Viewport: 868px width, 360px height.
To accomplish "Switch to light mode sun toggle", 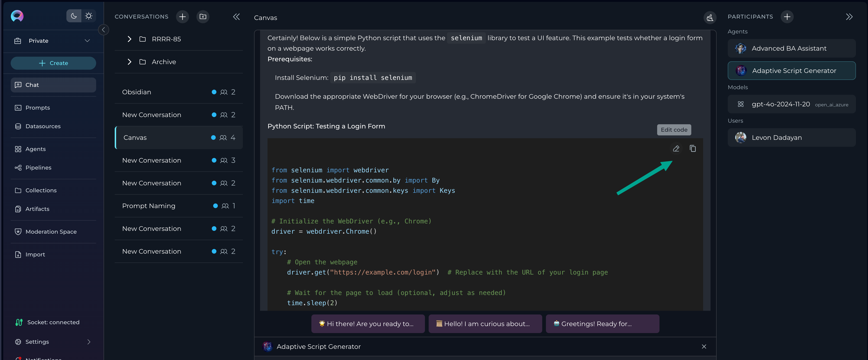I will pyautogui.click(x=89, y=16).
